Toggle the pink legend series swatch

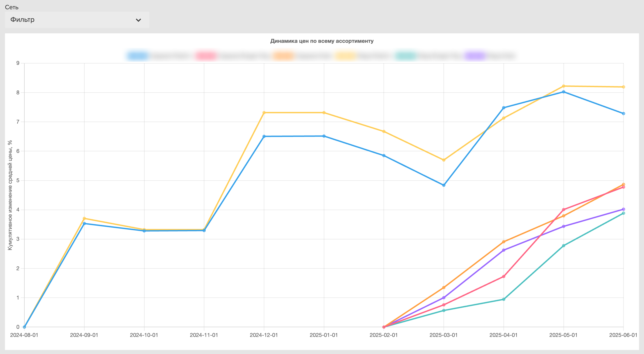206,56
